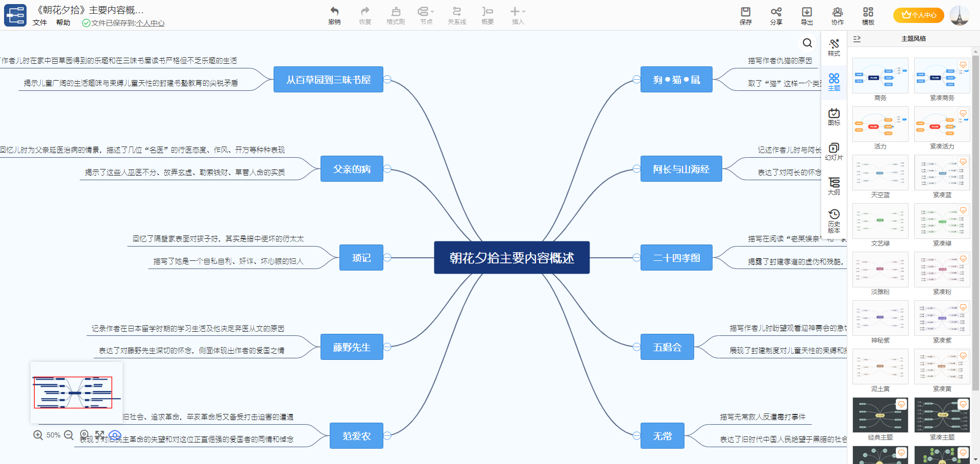Open the 文件 menu
The image size is (980, 464).
[x=40, y=22]
